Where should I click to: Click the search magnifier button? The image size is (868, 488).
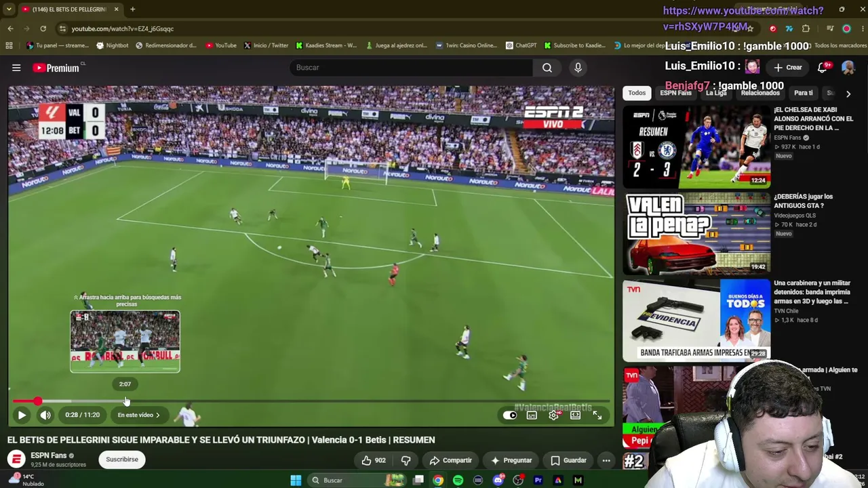coord(547,68)
